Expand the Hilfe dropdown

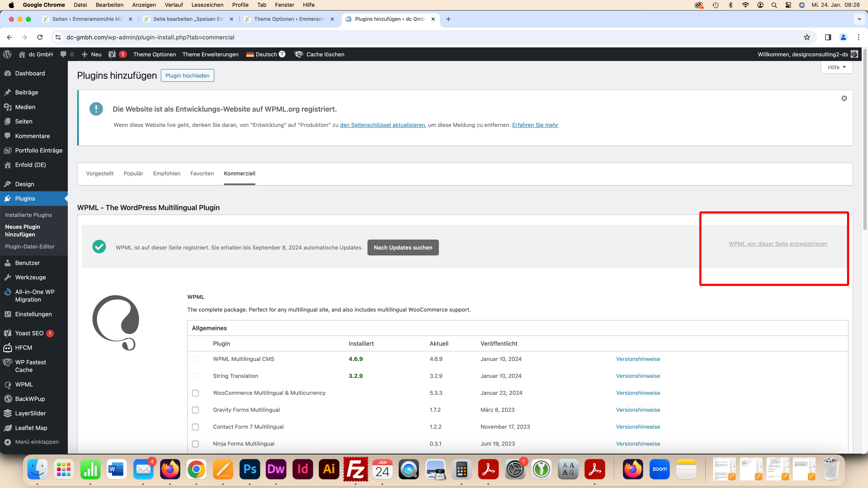click(x=837, y=67)
